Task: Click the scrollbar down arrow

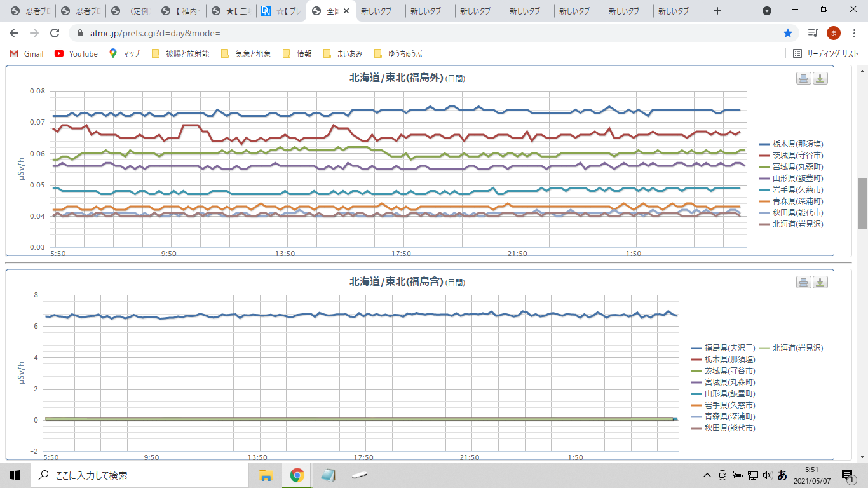Action: [862, 457]
